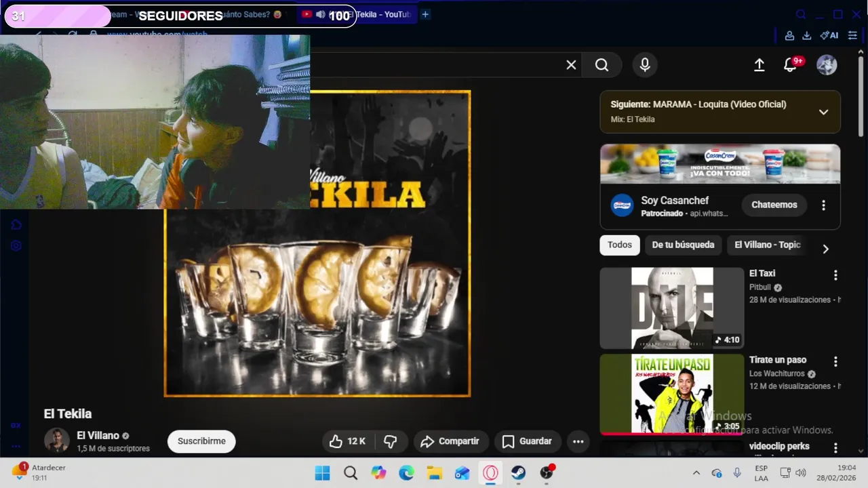Click the El Tekila video player
The image size is (868, 488).
point(317,243)
